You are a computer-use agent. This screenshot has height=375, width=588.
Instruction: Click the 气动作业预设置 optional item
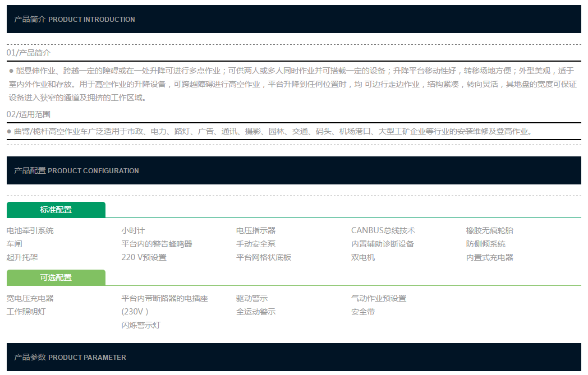tap(379, 298)
